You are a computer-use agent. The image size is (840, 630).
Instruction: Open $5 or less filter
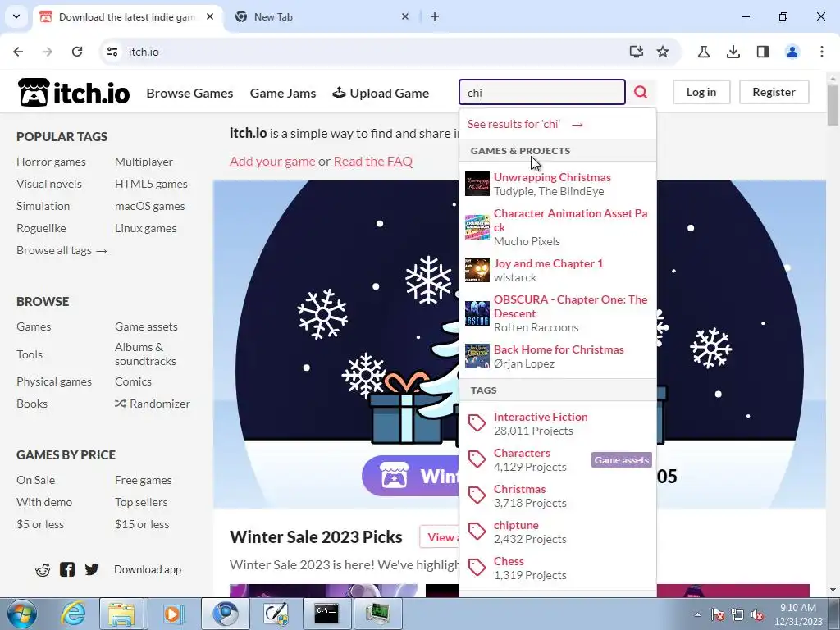pos(40,524)
